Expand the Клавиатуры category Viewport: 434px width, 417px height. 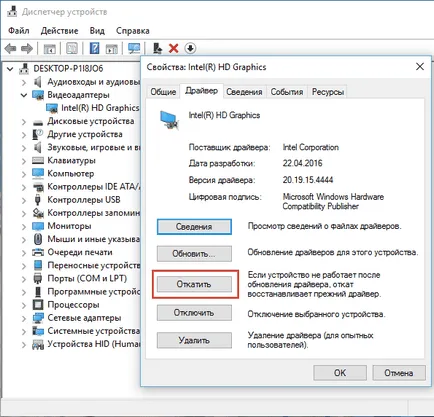[24, 161]
